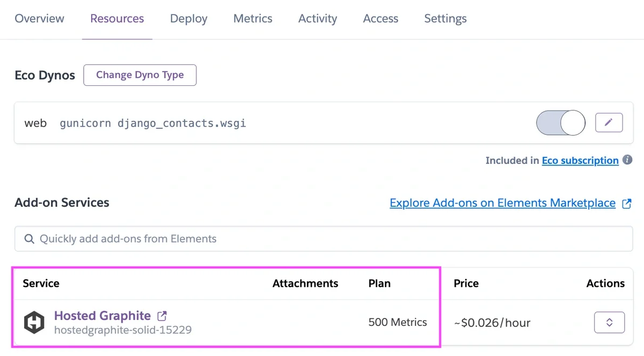Open the Settings tab
The image size is (644, 356).
pyautogui.click(x=445, y=19)
